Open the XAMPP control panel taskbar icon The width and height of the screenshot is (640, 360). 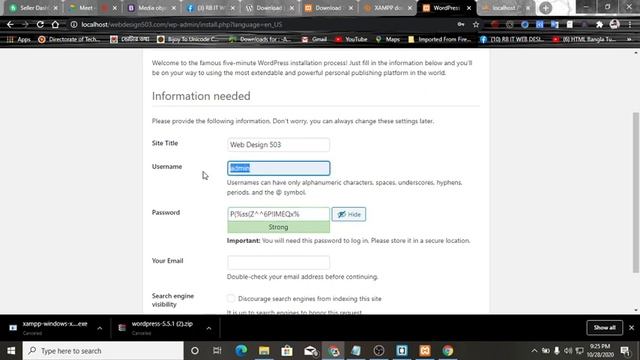(x=425, y=351)
